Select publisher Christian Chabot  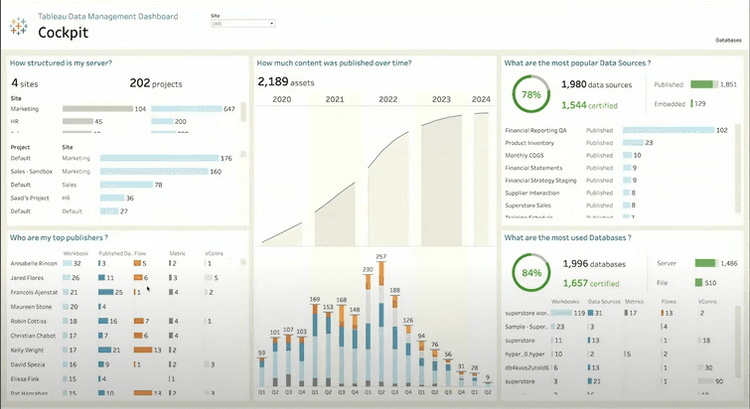coord(33,335)
